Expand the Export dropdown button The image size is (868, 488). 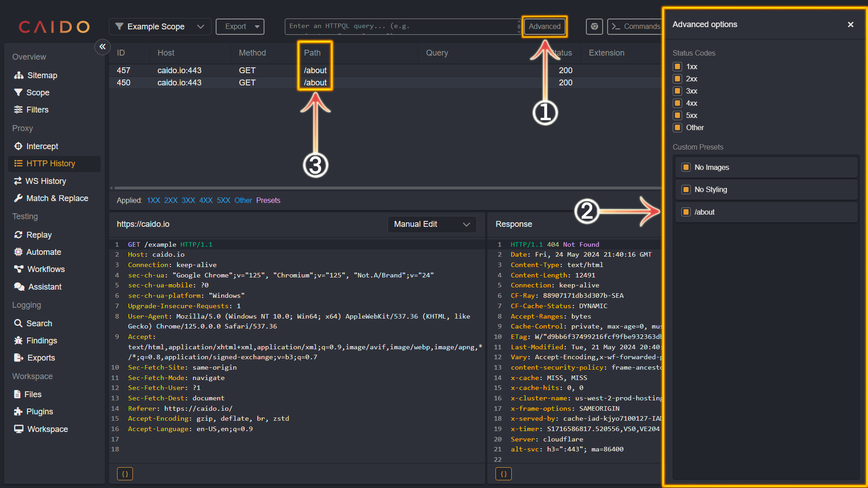pyautogui.click(x=258, y=26)
